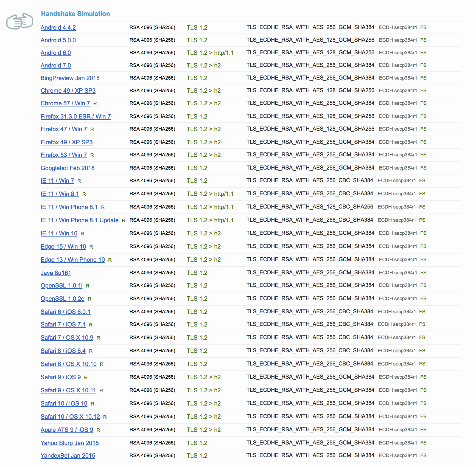
Task: Open the Safari 6 / iOS 6.0.1 link
Action: (x=66, y=312)
